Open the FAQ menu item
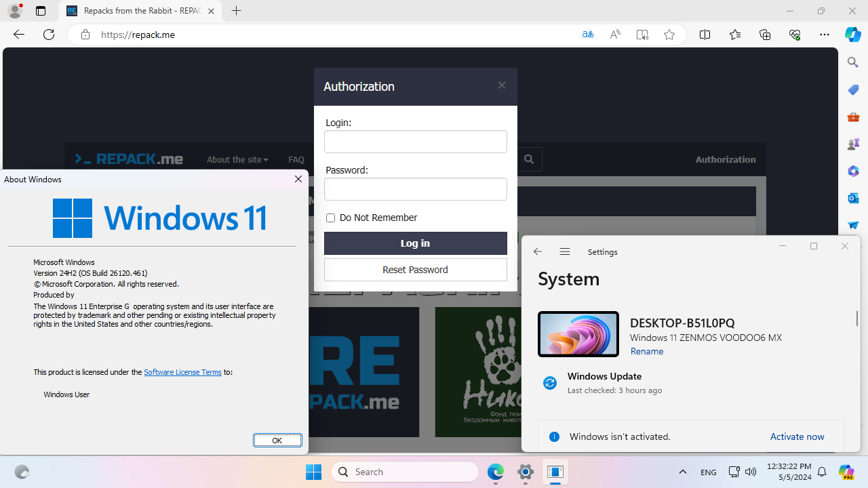The width and height of the screenshot is (868, 488). click(x=296, y=159)
